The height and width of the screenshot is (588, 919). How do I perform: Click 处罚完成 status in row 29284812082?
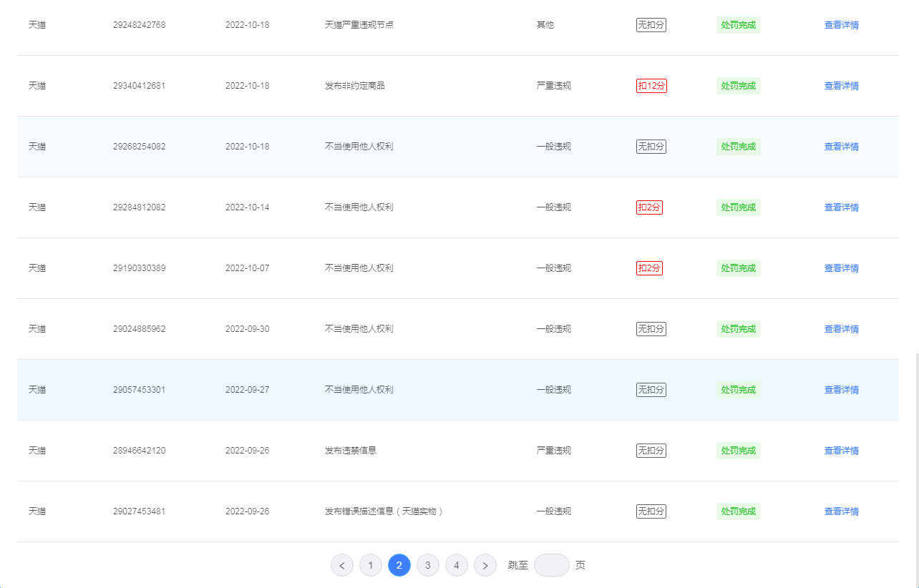pos(738,207)
